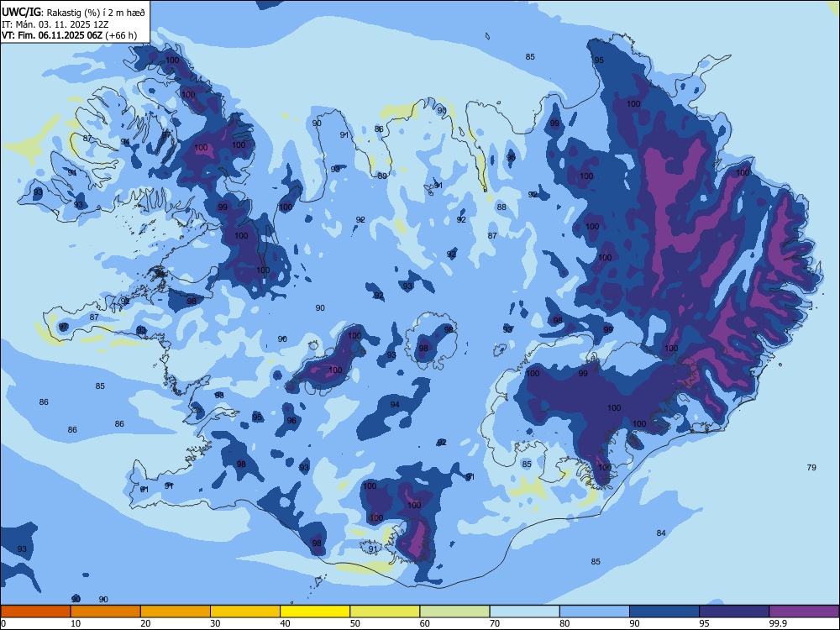Click the pale yellow 50–60 legend swatch
This screenshot has height=630, width=840.
(385, 612)
